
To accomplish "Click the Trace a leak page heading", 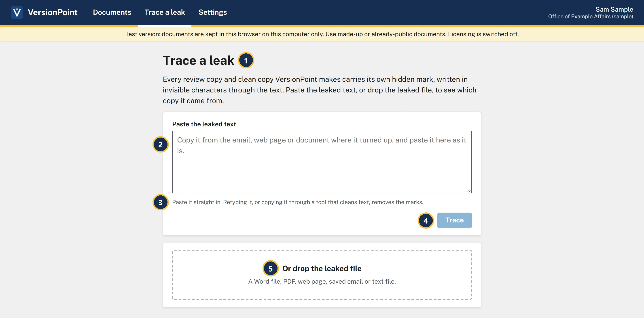I will coord(199,60).
